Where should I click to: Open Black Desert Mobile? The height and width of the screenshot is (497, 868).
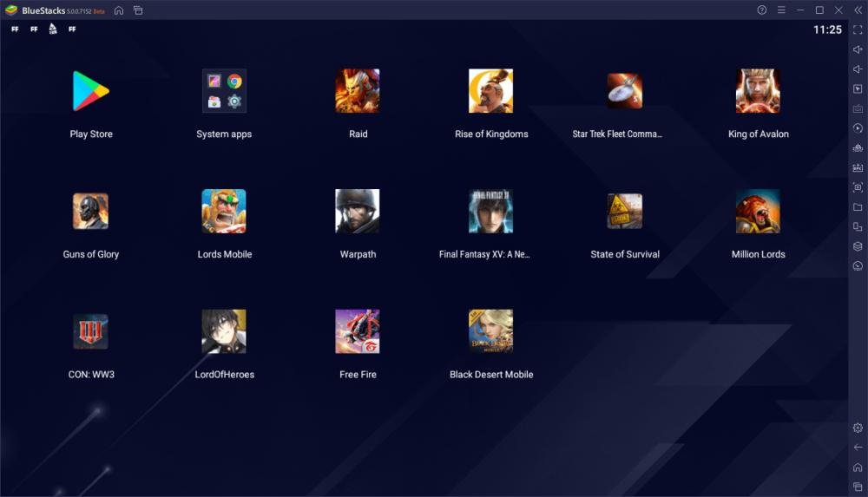pos(491,331)
